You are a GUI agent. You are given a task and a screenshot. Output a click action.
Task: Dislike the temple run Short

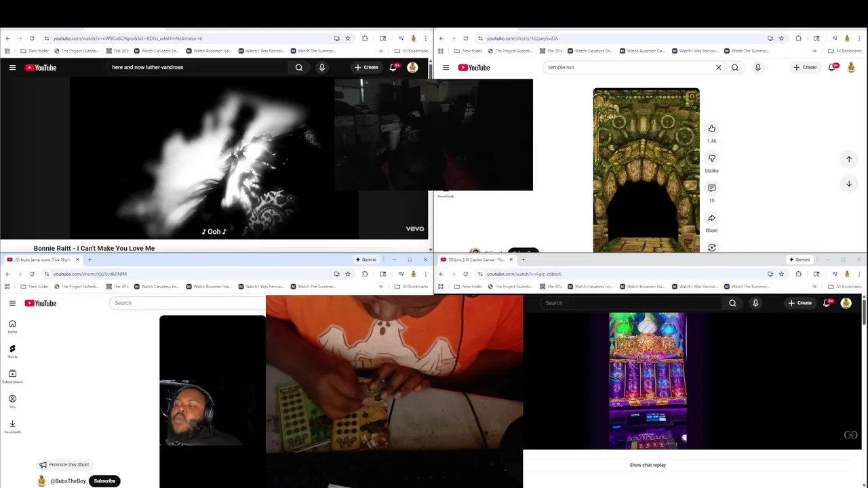click(712, 158)
